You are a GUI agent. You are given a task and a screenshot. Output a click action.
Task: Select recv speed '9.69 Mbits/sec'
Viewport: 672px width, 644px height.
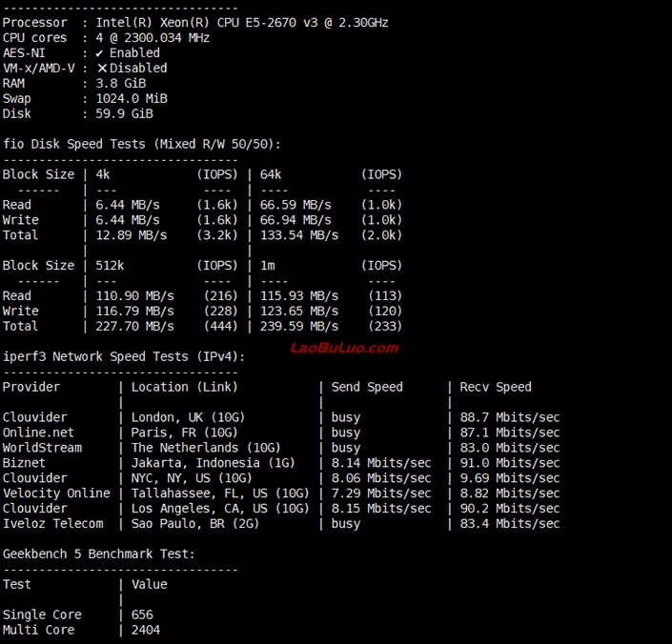point(510,479)
